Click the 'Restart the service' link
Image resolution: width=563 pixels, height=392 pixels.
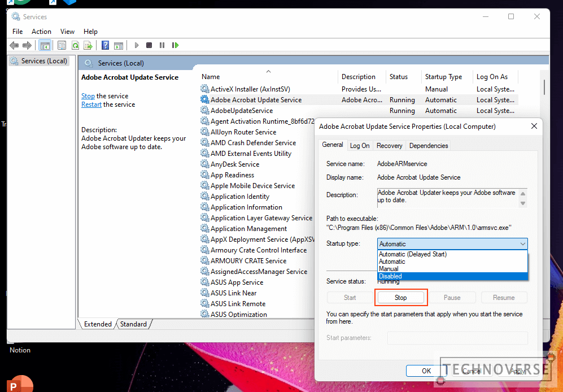tap(91, 104)
